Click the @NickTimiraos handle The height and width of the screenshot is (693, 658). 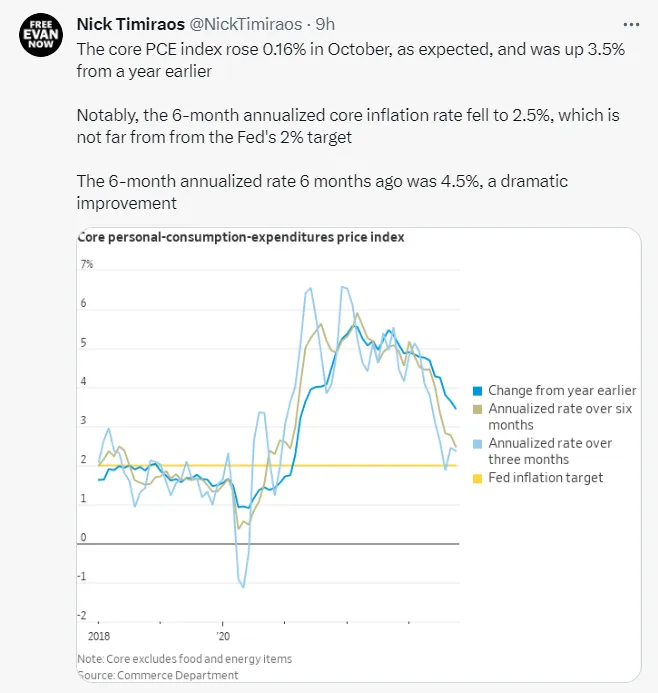tap(256, 25)
